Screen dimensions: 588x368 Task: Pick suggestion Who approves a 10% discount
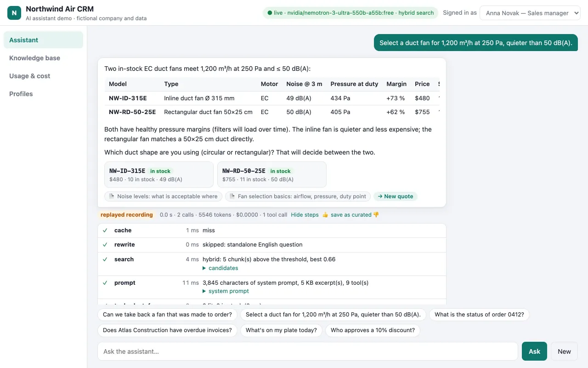point(373,330)
